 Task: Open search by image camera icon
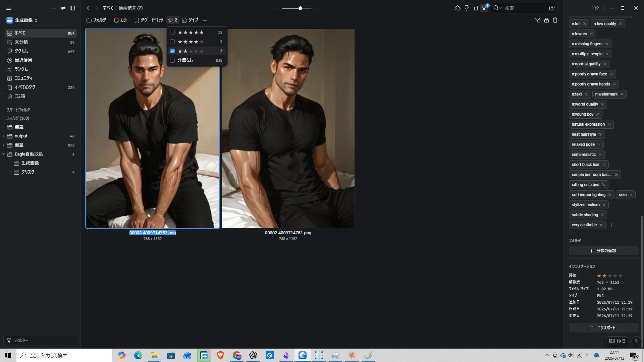552,8
